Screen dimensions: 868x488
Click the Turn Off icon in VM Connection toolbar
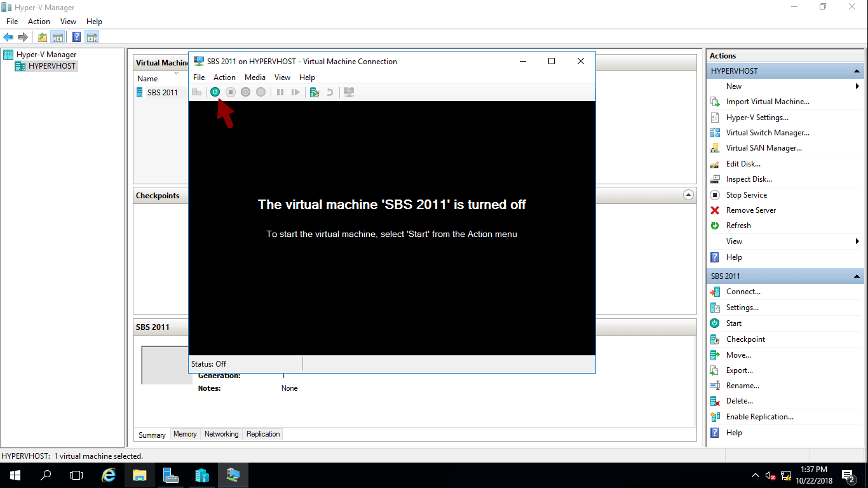pos(231,92)
